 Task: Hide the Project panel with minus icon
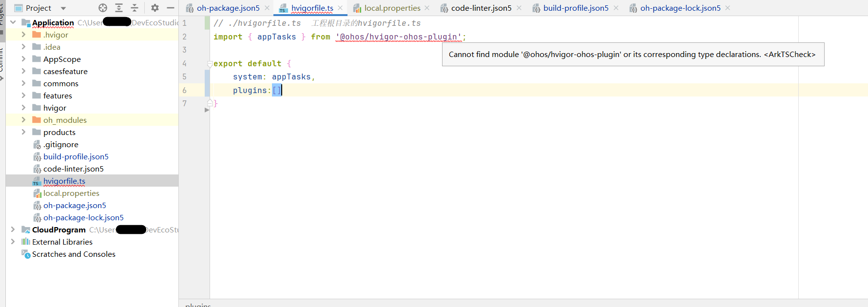tap(171, 8)
